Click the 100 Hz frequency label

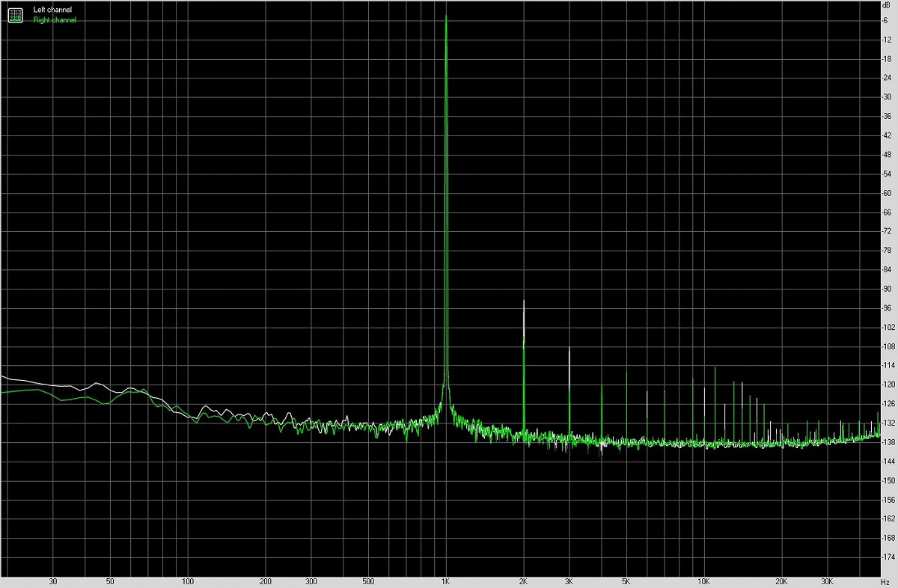[188, 580]
